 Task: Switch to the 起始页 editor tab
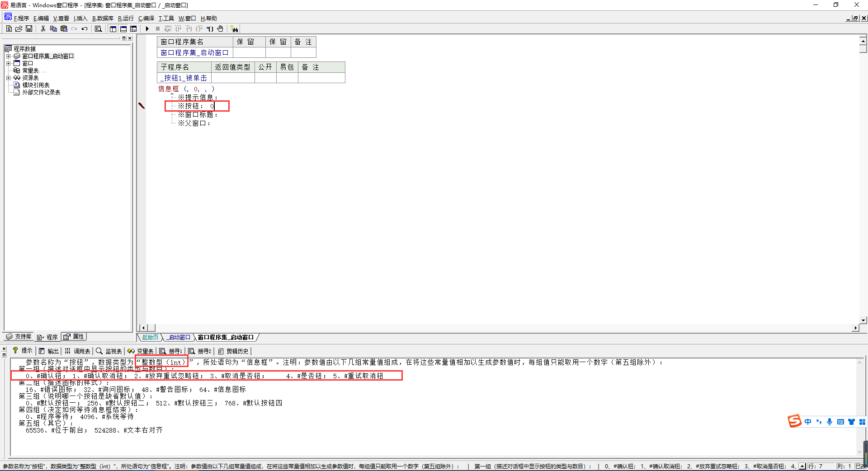pyautogui.click(x=150, y=337)
